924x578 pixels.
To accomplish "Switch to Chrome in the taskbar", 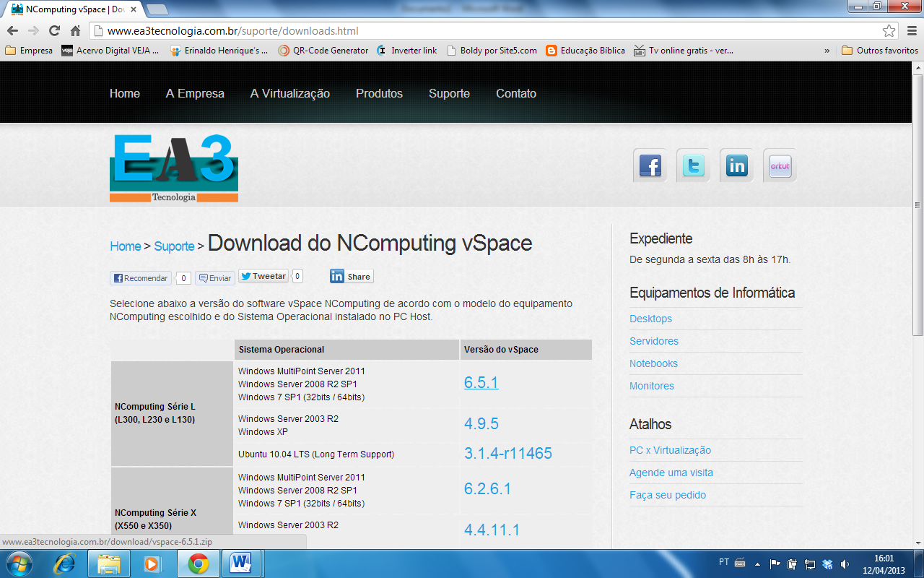I will click(198, 564).
